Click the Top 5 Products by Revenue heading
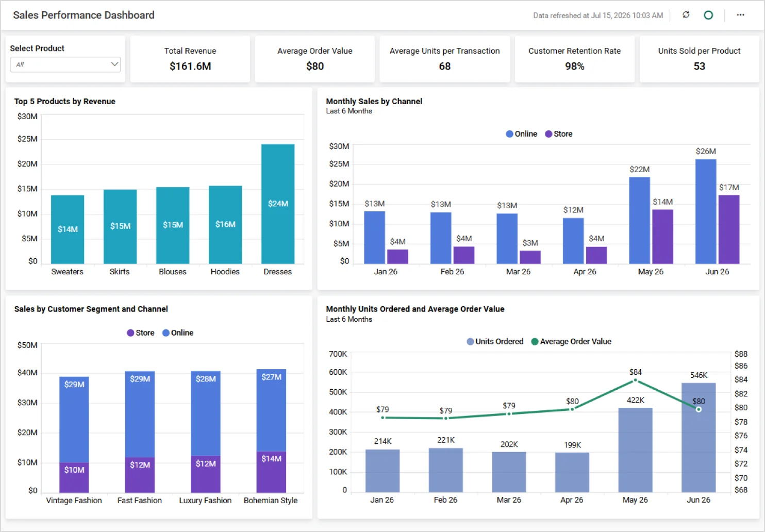765x532 pixels. click(x=64, y=102)
